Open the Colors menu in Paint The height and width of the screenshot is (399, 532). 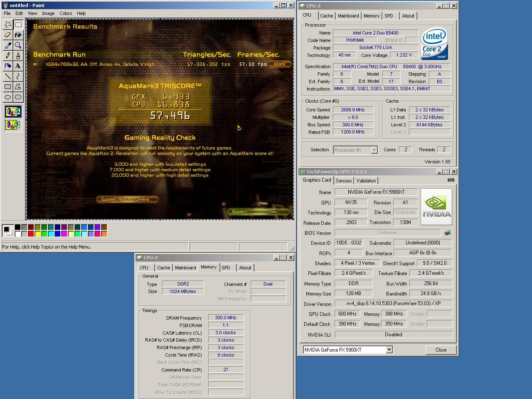pos(66,13)
